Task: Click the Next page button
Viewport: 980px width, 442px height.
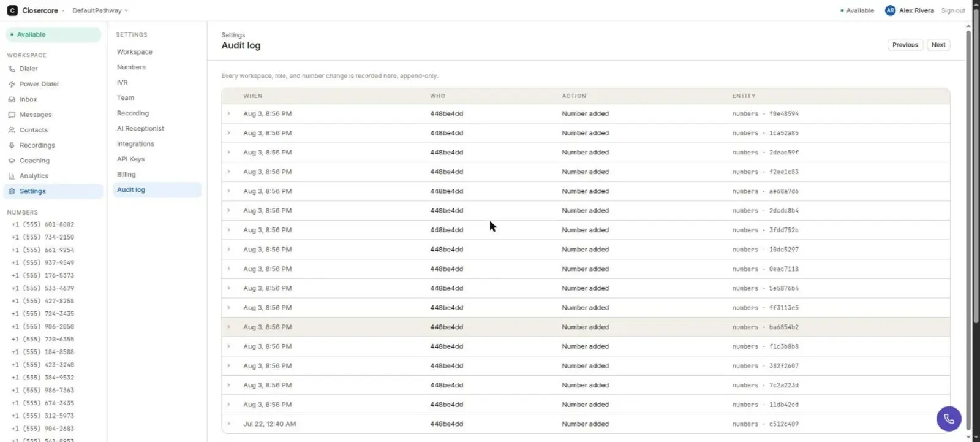Action: (x=938, y=45)
